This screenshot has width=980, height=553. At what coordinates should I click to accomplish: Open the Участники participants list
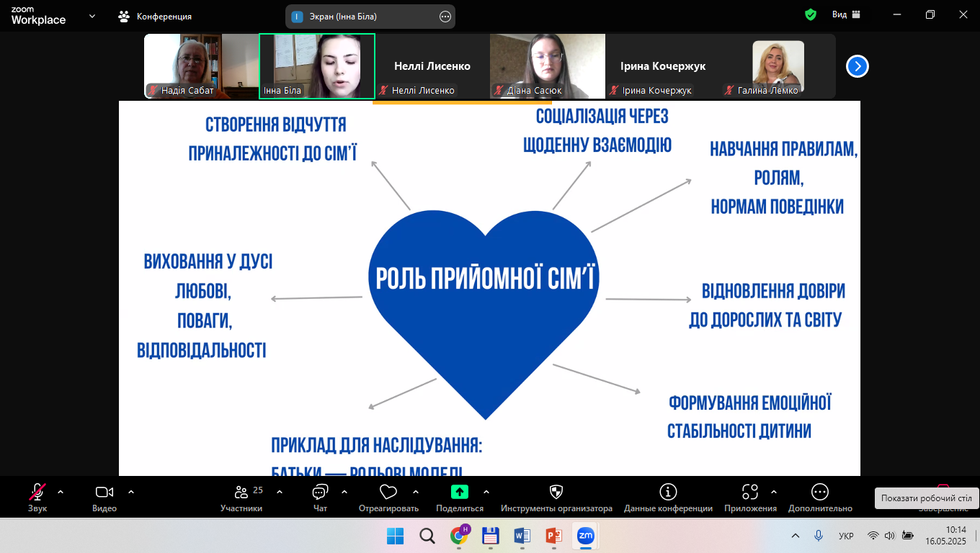pos(241,493)
